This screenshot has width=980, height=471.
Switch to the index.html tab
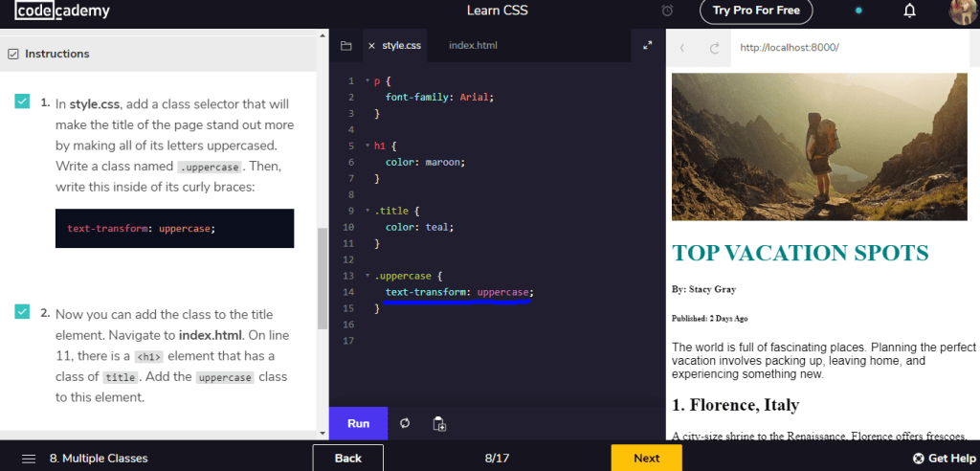[x=473, y=46]
